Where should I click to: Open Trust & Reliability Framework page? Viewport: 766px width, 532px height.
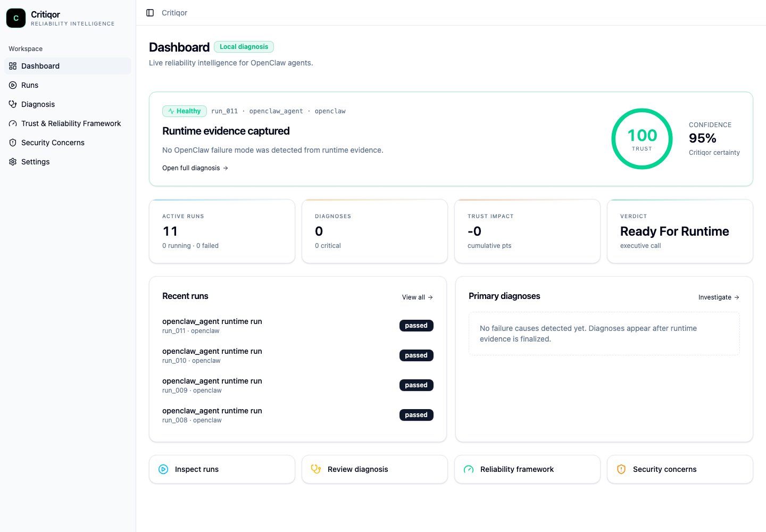[x=68, y=123]
